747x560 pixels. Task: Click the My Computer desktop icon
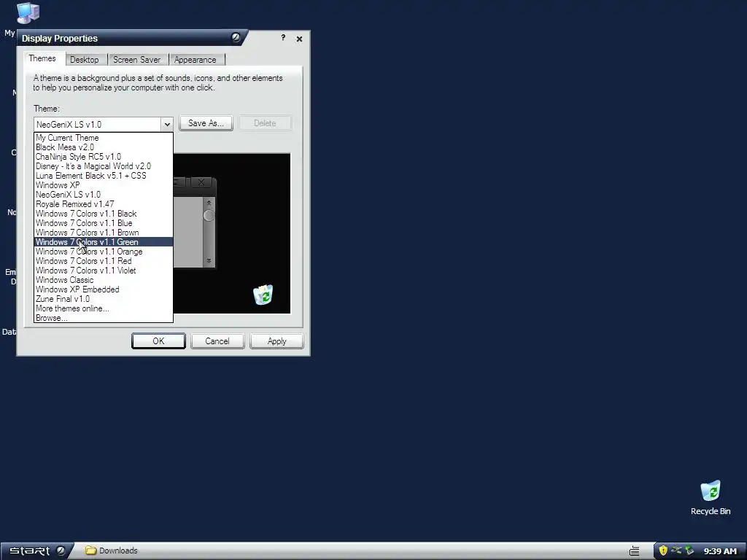point(27,13)
